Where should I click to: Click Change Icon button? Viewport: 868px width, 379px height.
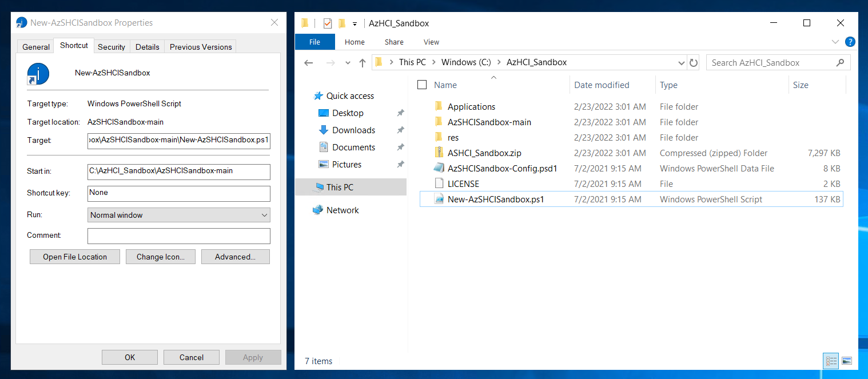(x=161, y=257)
